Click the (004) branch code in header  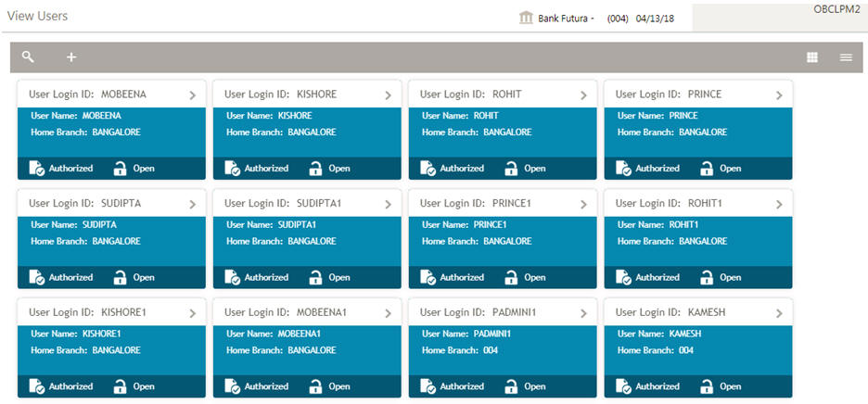618,19
